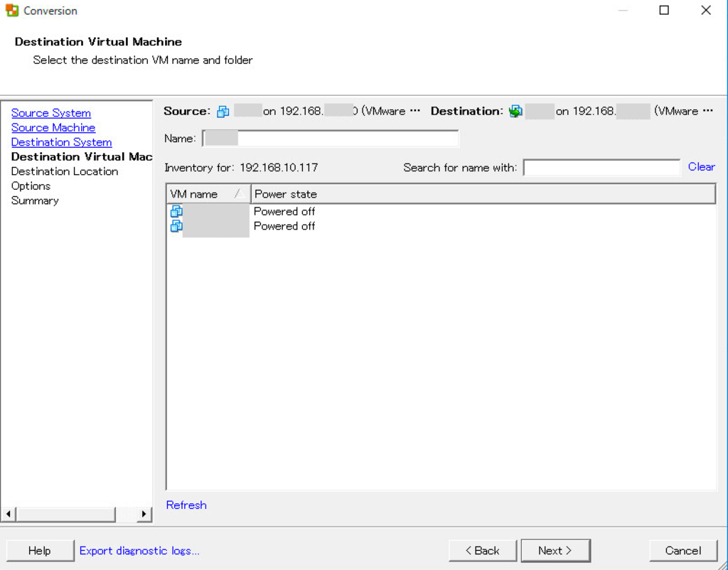Open the Help button
This screenshot has height=570, width=728.
coord(40,551)
